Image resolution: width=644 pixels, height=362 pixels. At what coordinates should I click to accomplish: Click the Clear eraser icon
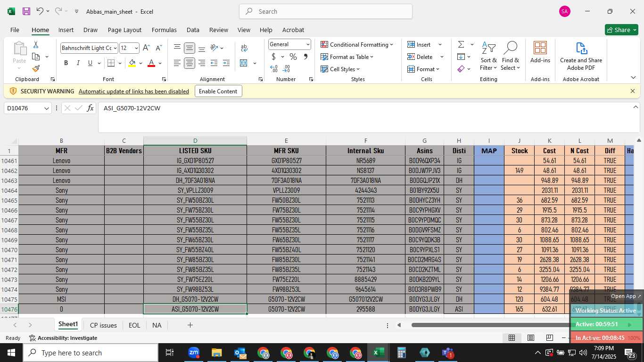click(x=461, y=69)
